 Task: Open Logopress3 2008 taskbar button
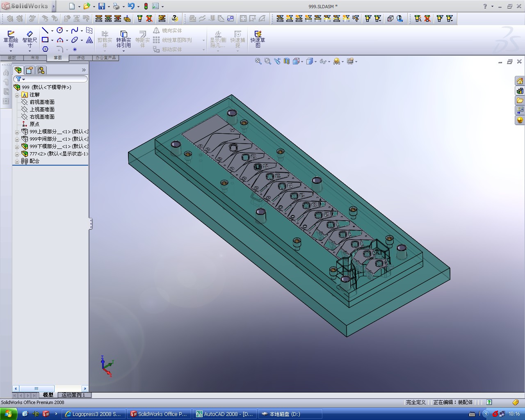click(x=94, y=414)
